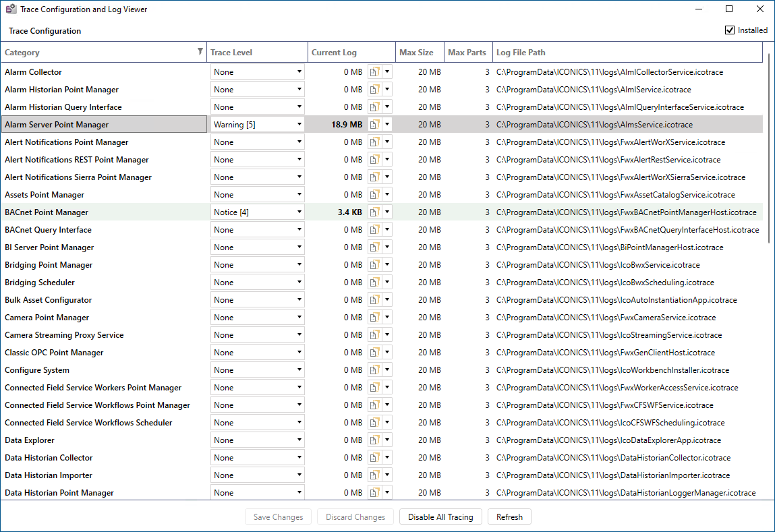Select the BACnet Point Manager category

[47, 212]
